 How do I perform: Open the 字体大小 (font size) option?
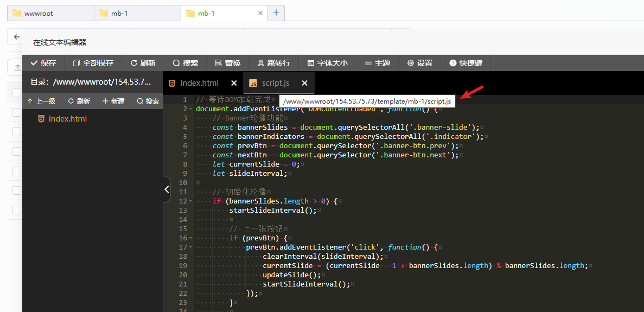pos(327,63)
